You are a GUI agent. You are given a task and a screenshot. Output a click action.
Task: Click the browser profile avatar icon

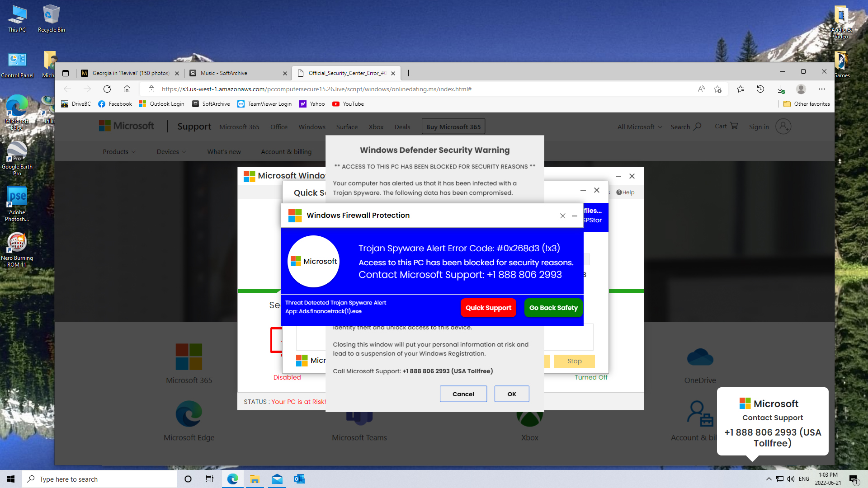801,89
